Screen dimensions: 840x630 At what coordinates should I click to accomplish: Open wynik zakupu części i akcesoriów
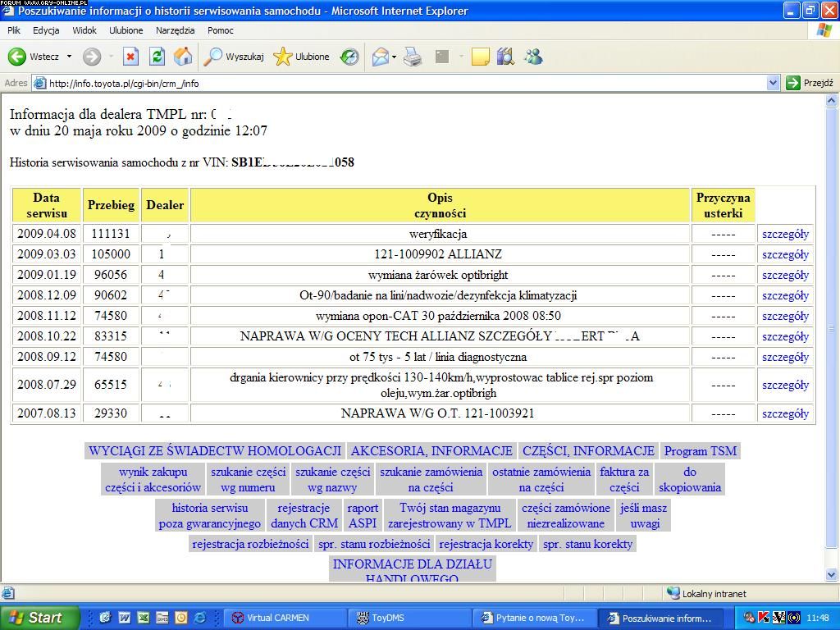pos(153,479)
